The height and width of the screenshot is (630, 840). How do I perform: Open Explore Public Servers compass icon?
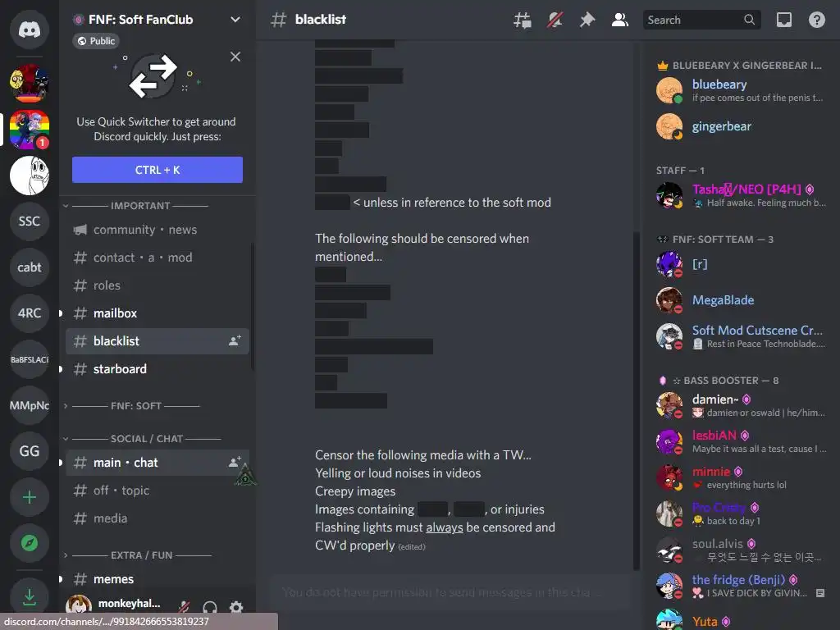[30, 543]
